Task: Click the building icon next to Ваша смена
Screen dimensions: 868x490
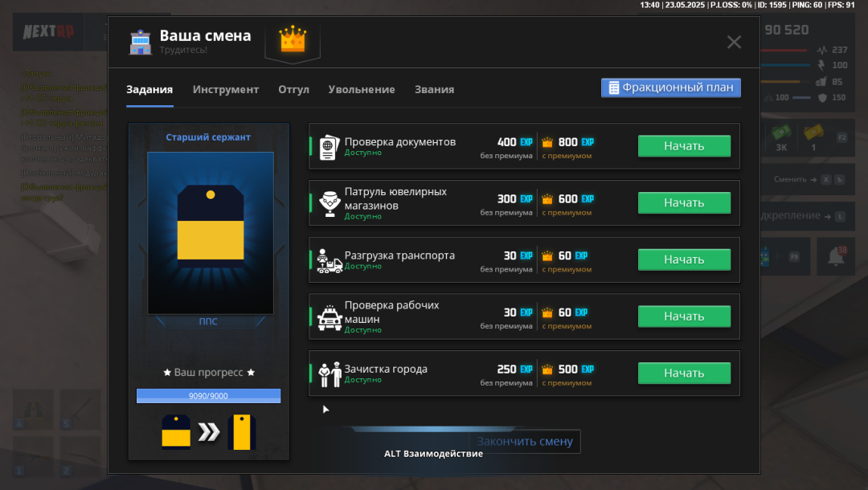Action: coord(141,43)
